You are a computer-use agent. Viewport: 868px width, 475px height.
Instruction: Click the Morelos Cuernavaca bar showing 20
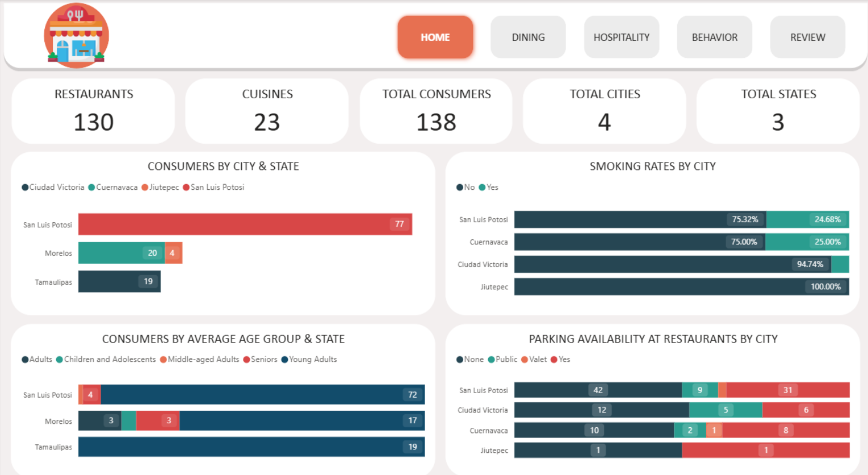120,253
